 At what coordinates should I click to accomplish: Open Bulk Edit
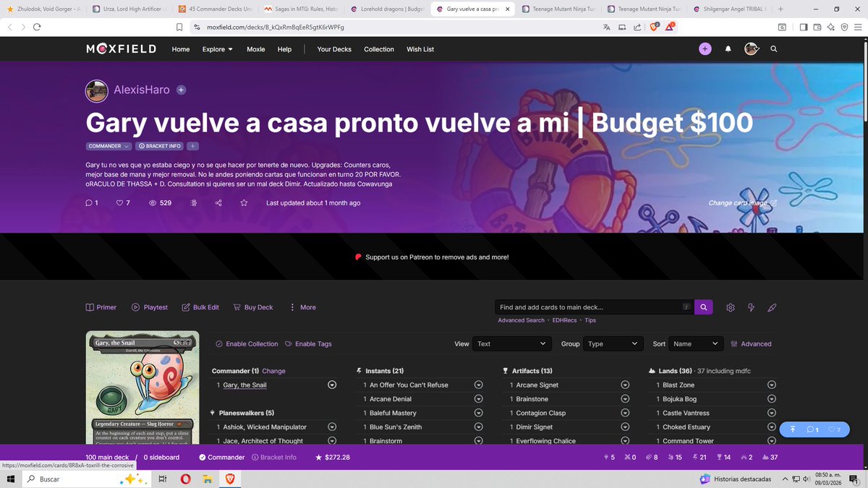tap(200, 307)
